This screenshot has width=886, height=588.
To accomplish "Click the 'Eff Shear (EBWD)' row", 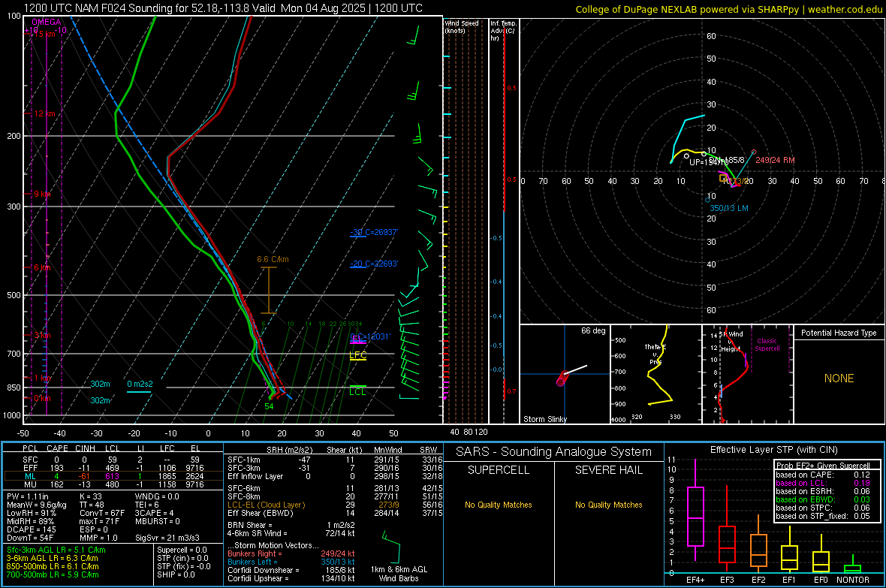I will [x=335, y=513].
